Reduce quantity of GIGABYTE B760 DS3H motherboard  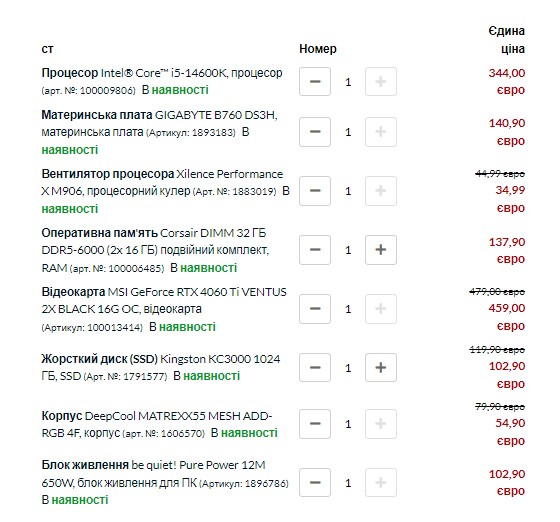[315, 132]
